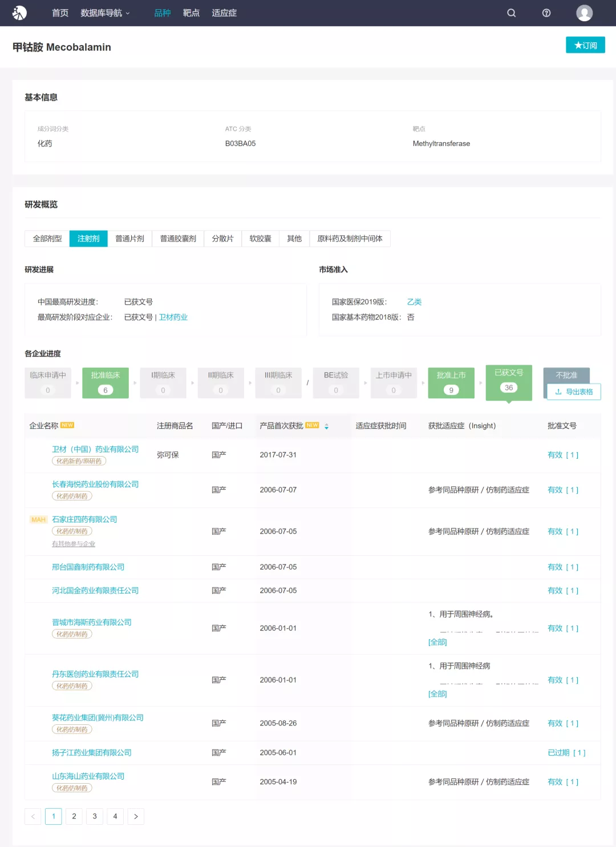Open 河北国金药业有限责任公司 company link

(x=95, y=591)
